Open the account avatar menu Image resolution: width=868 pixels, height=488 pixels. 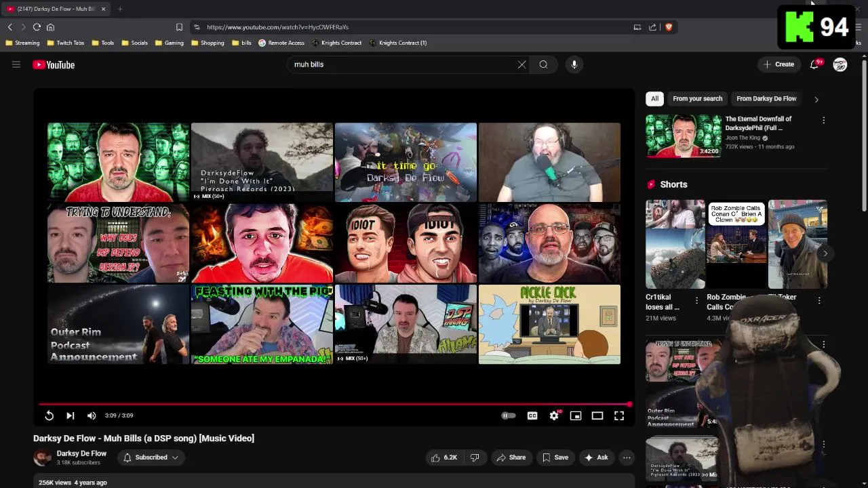coord(840,64)
